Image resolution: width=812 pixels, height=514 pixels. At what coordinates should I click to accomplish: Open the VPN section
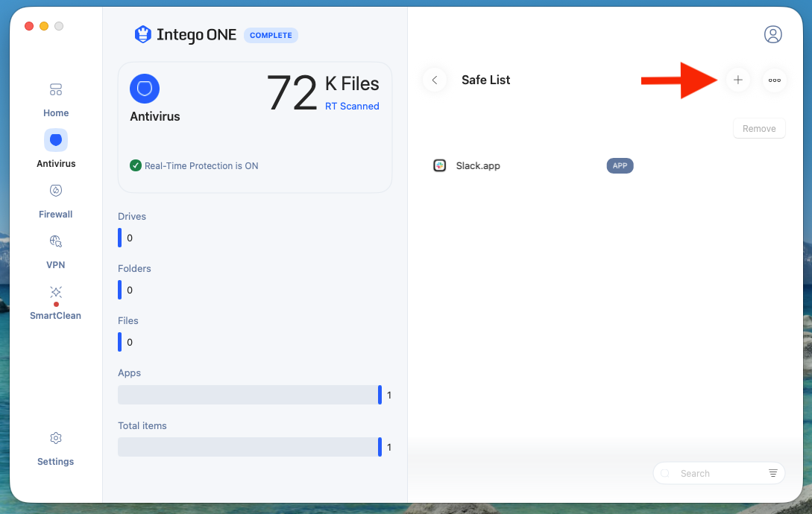tap(55, 252)
